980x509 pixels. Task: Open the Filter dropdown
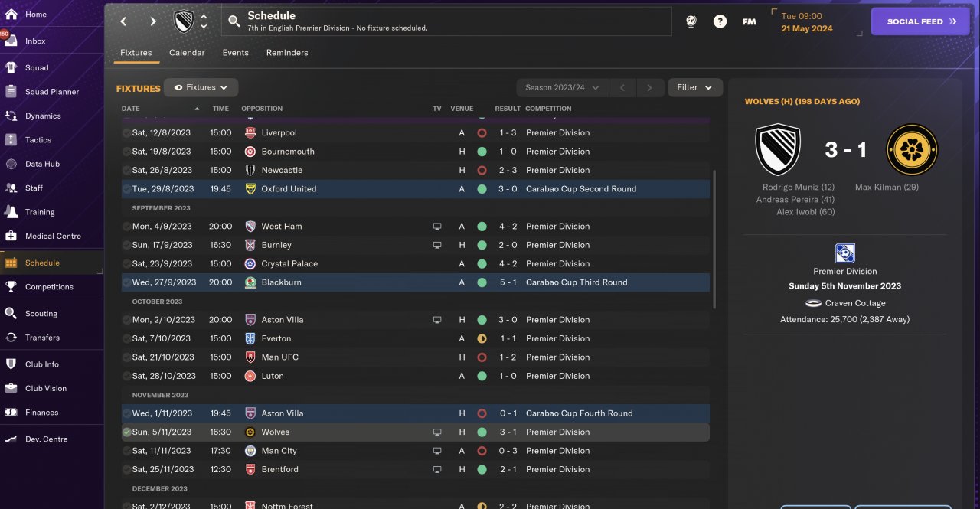[x=694, y=88]
